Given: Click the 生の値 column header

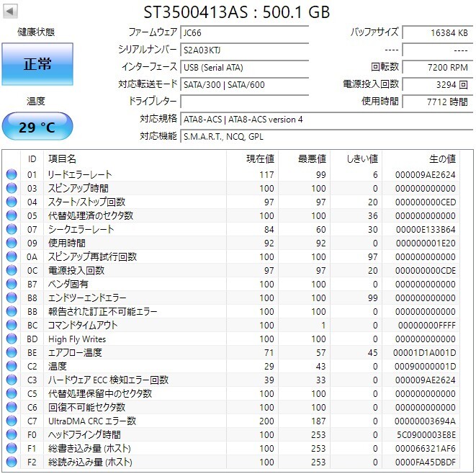Looking at the screenshot, I should pos(421,158).
